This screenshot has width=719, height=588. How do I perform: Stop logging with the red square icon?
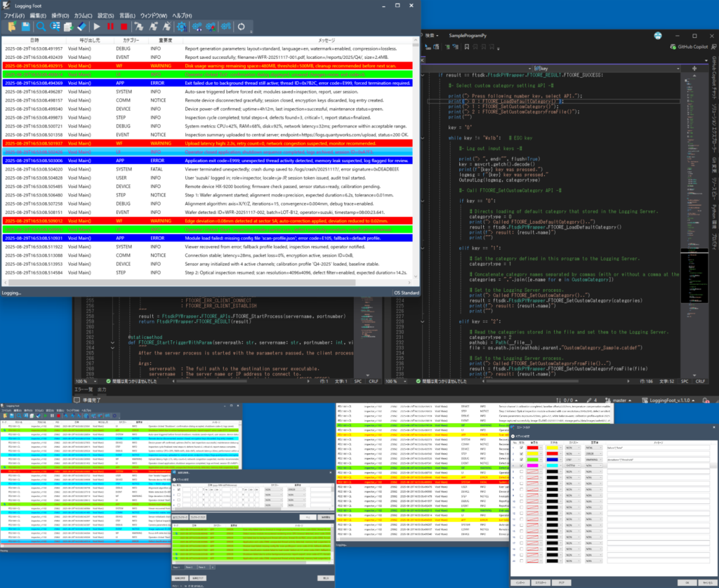point(123,26)
